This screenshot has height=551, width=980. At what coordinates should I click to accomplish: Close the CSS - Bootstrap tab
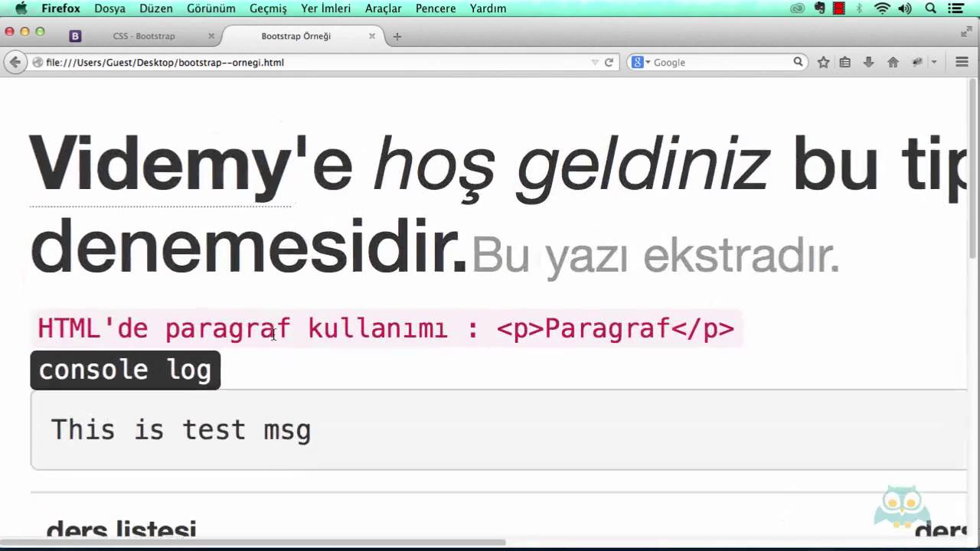click(x=211, y=36)
